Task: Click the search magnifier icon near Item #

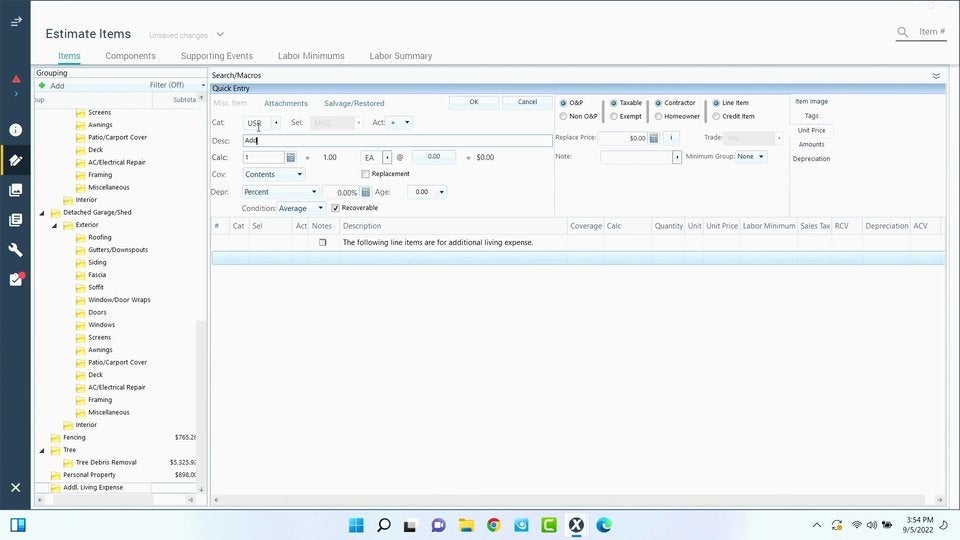Action: pyautogui.click(x=902, y=33)
